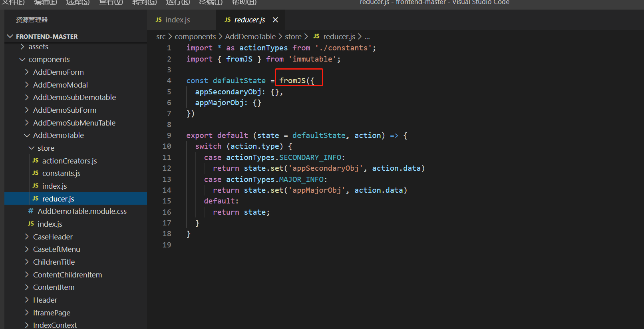Click JS icon of constants.js file

coord(36,173)
